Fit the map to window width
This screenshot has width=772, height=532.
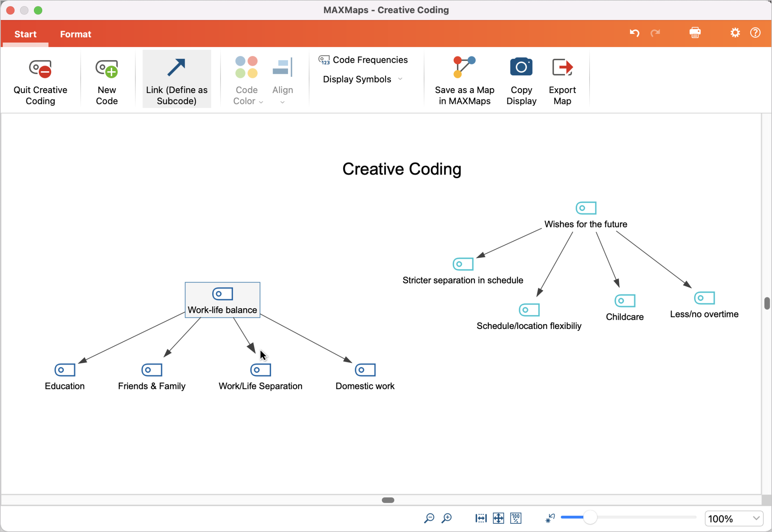(x=480, y=518)
